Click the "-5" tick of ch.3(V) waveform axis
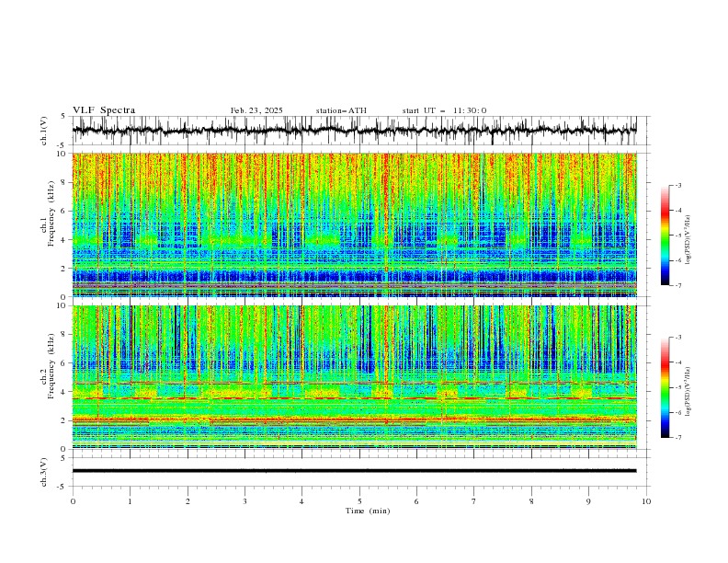The height and width of the screenshot is (563, 728). point(62,487)
